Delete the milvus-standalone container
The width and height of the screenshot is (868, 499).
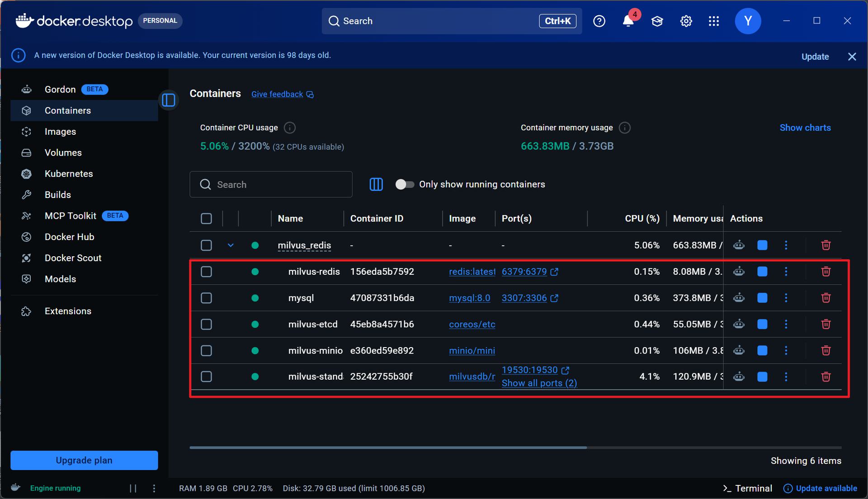[x=826, y=377]
